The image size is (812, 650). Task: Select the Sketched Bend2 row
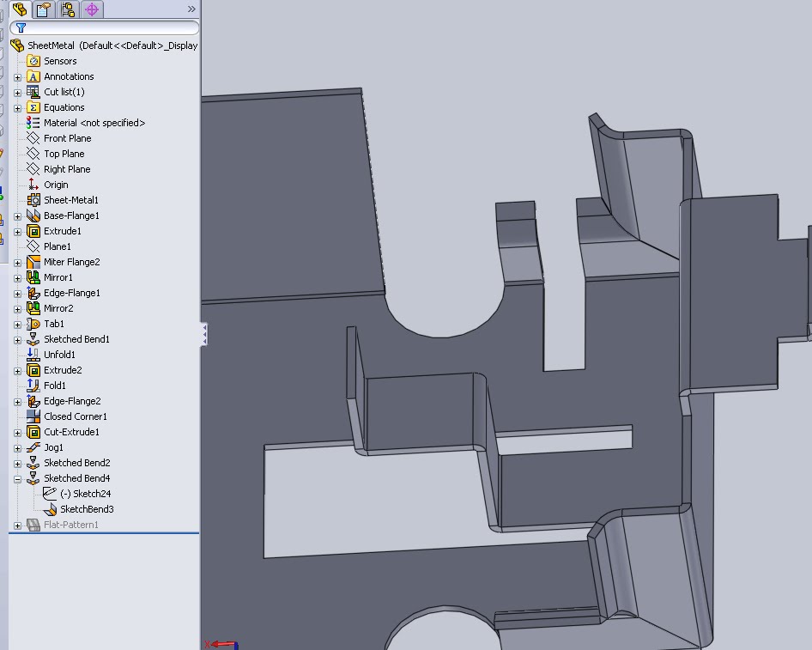69,463
